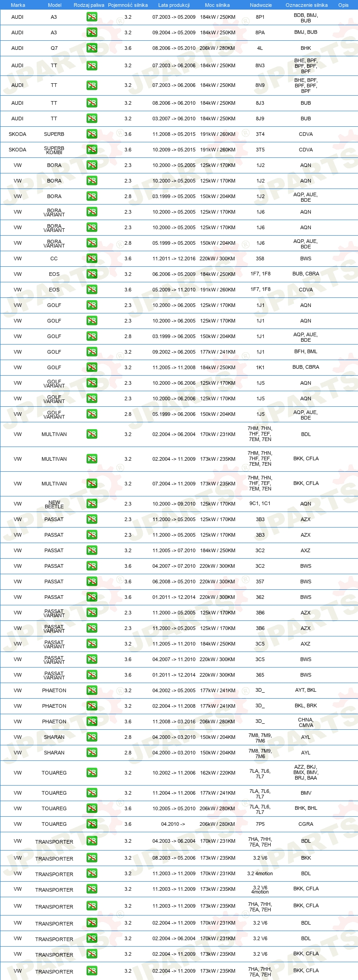
Task: Select the power cell 162kW / 220KM
Action: click(x=217, y=773)
